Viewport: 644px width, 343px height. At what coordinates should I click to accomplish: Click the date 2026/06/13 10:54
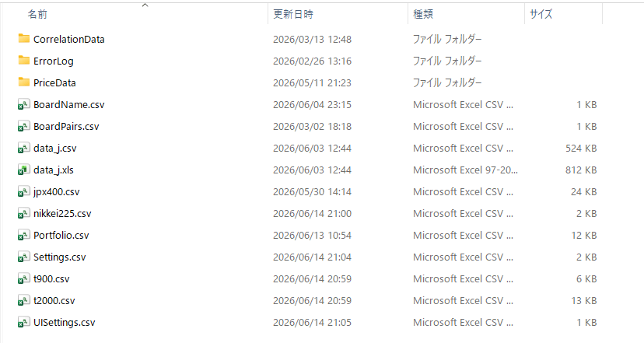(x=312, y=236)
